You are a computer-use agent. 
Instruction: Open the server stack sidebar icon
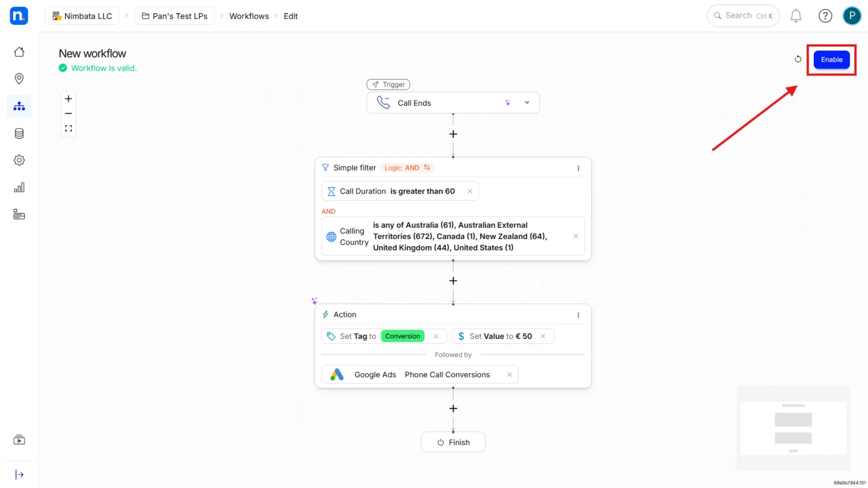click(x=19, y=215)
